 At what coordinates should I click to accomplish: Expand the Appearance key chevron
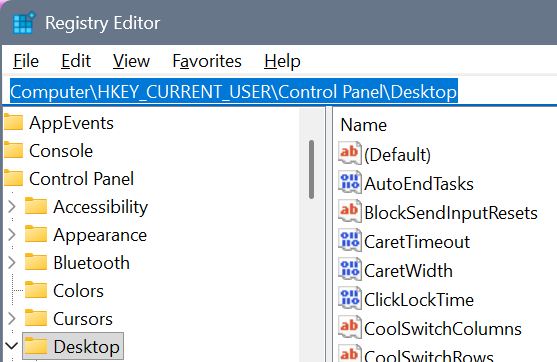coord(12,234)
